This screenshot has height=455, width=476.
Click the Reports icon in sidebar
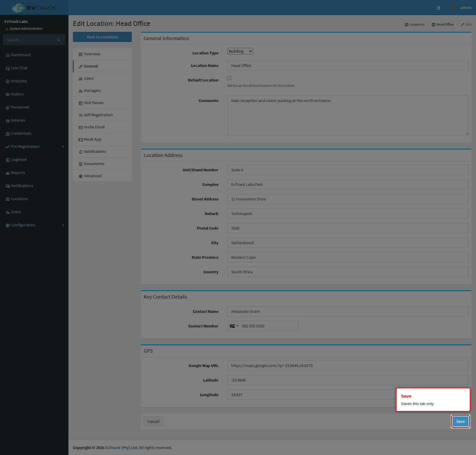click(x=8, y=173)
